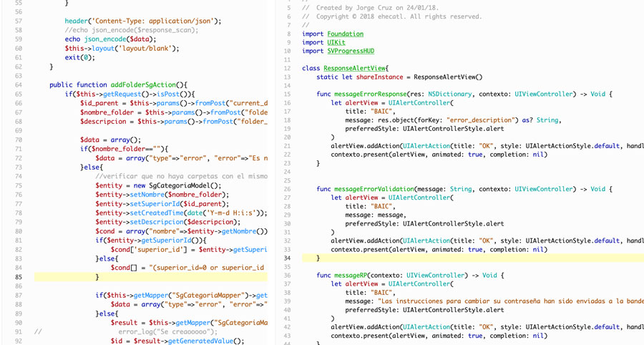The image size is (644, 345).
Task: Click the 'if($nombre_folder==""){' line
Action: tap(124, 149)
